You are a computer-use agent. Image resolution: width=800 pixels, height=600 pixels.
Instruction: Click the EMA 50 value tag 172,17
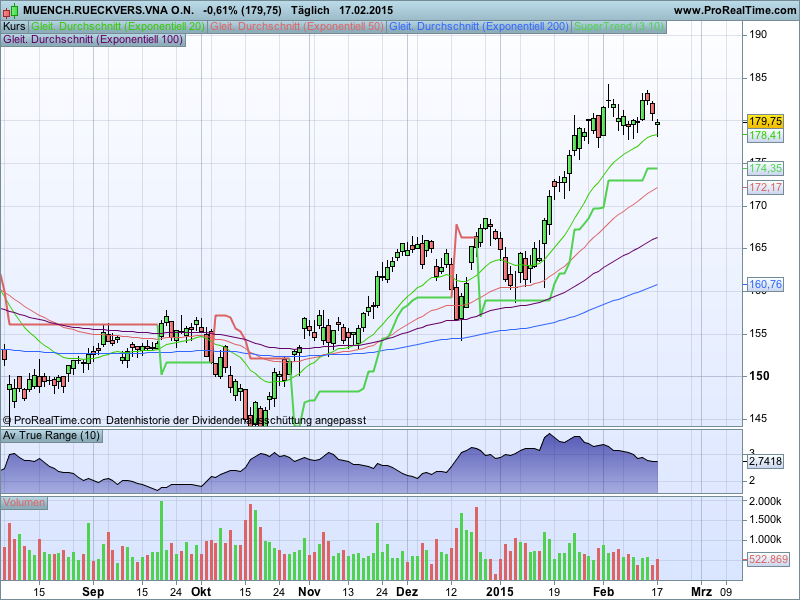(765, 187)
